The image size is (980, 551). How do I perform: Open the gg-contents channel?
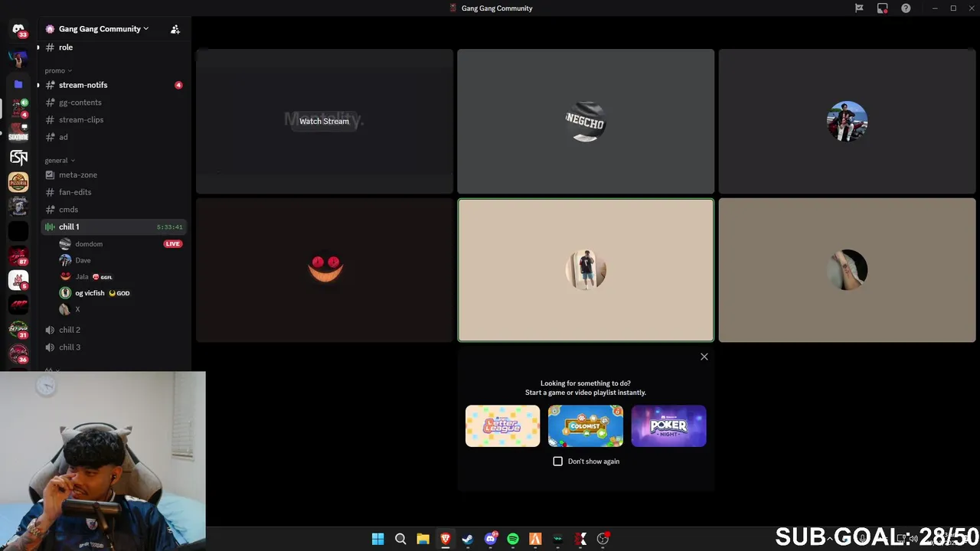(113, 103)
